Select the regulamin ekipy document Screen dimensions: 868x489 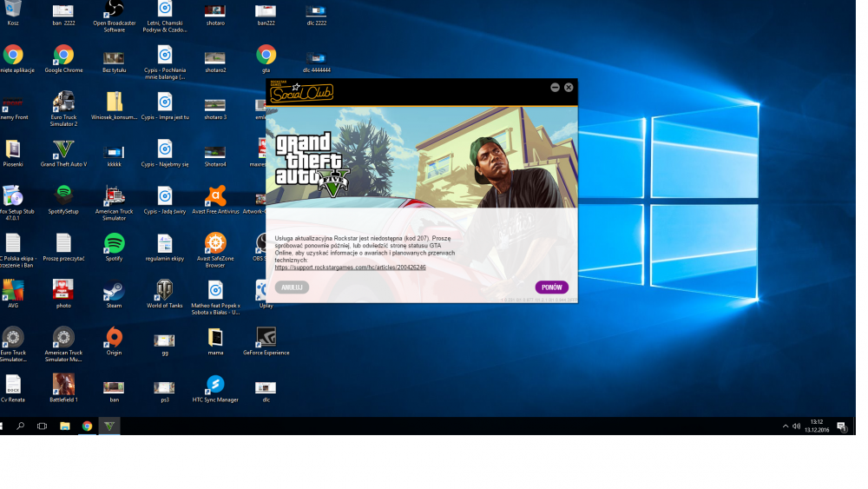click(164, 248)
